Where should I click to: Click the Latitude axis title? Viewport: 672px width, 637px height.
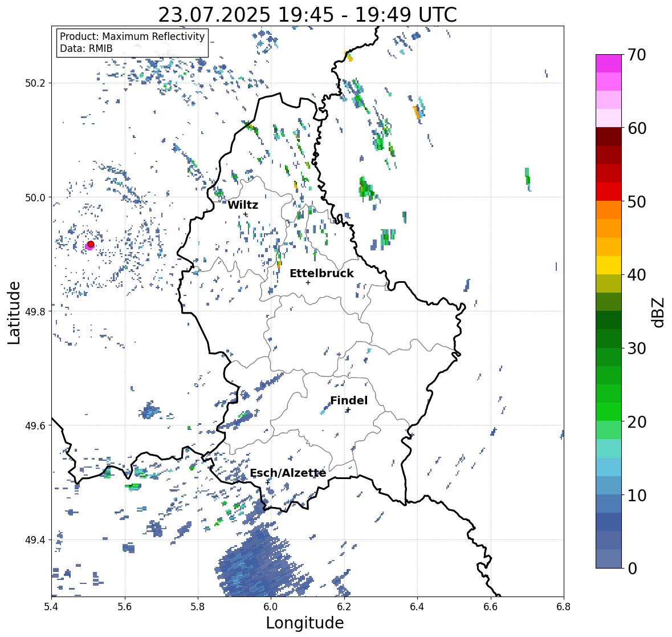click(x=14, y=313)
